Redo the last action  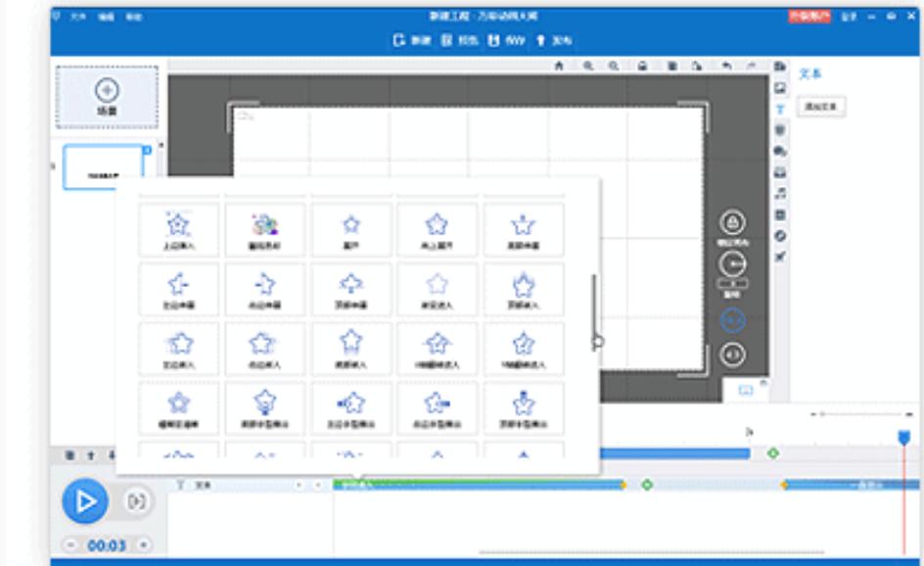click(x=752, y=66)
